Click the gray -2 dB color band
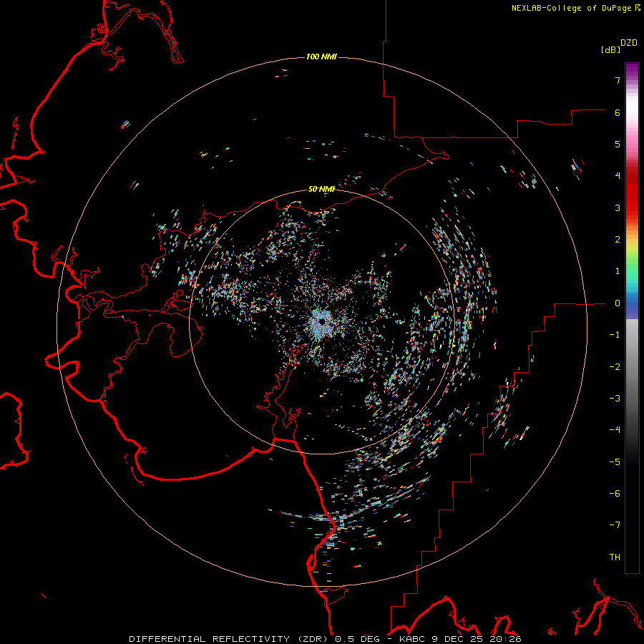 click(632, 367)
